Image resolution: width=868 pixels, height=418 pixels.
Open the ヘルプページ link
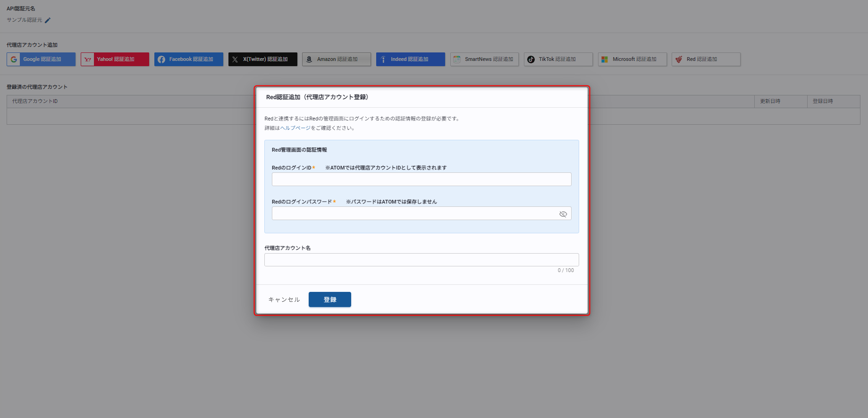click(295, 128)
